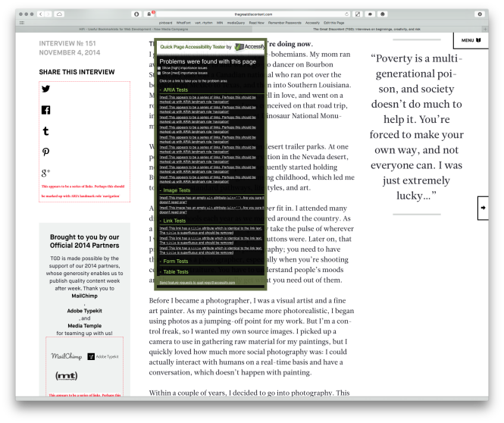Switch to the Useful Bookmarklets for Web Development tab

[x=133, y=30]
